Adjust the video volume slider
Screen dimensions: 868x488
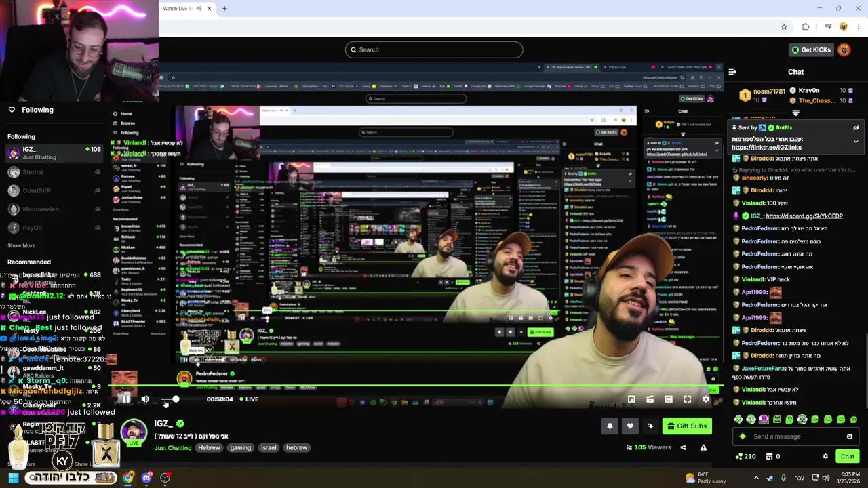[x=170, y=399]
